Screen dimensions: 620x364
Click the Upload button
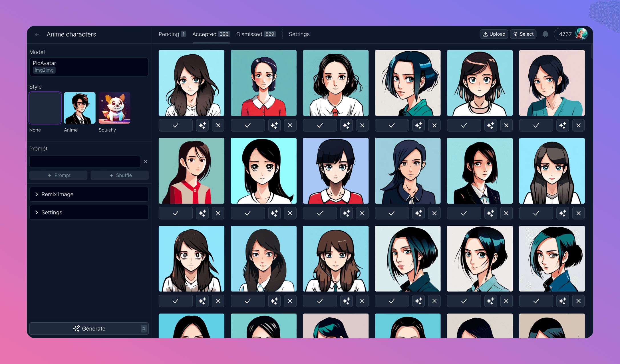494,34
